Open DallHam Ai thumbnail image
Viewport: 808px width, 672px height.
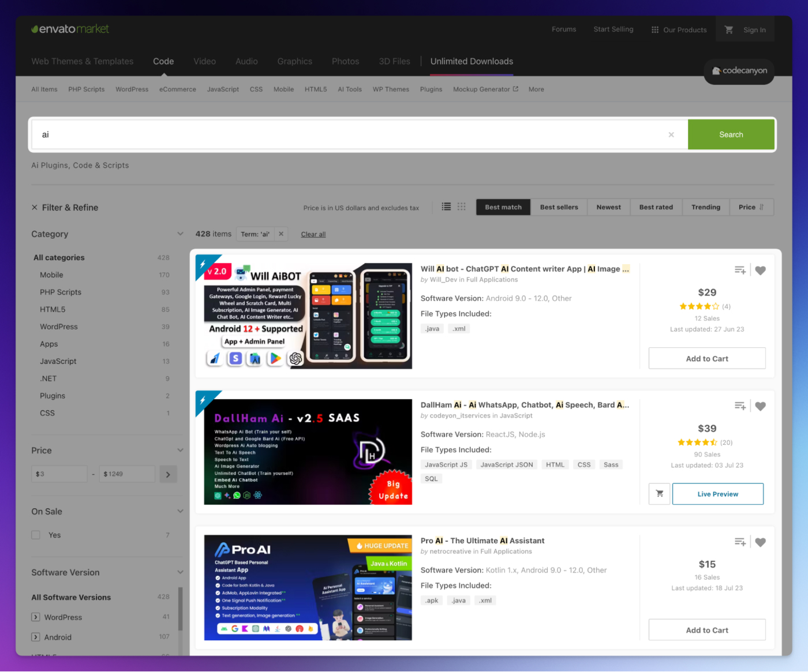(308, 452)
